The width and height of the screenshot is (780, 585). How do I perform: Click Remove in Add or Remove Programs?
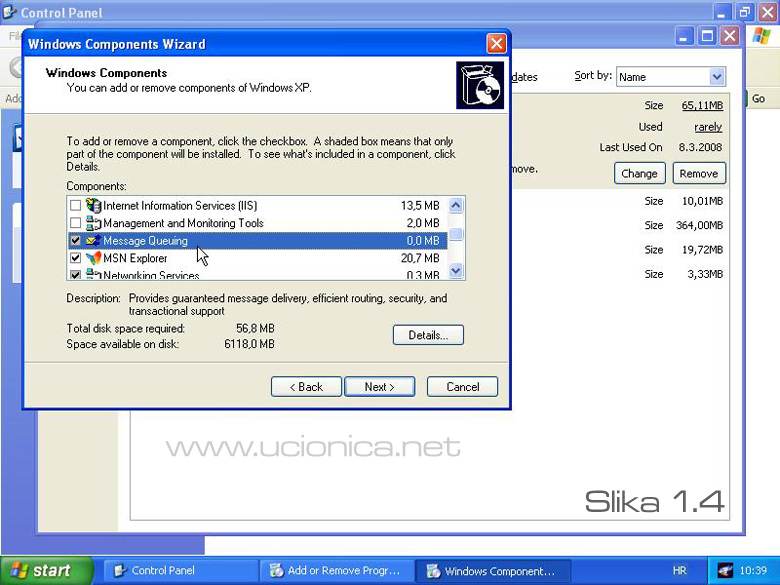(699, 174)
